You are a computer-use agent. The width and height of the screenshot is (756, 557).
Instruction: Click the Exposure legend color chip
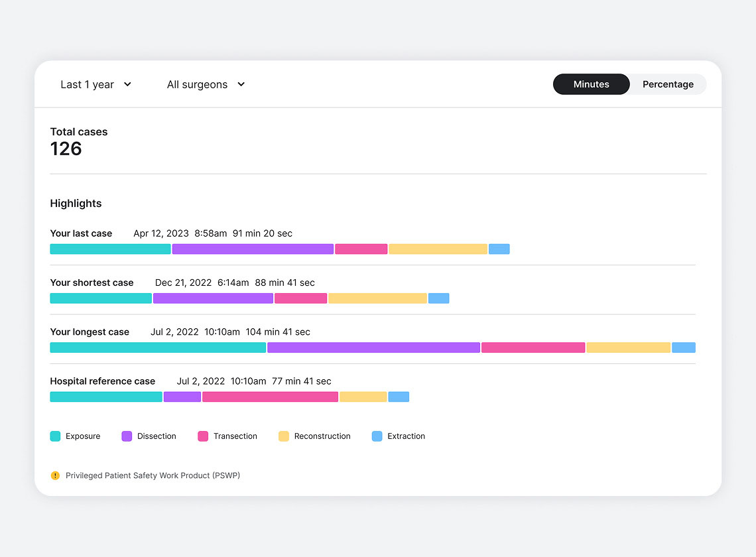[56, 436]
